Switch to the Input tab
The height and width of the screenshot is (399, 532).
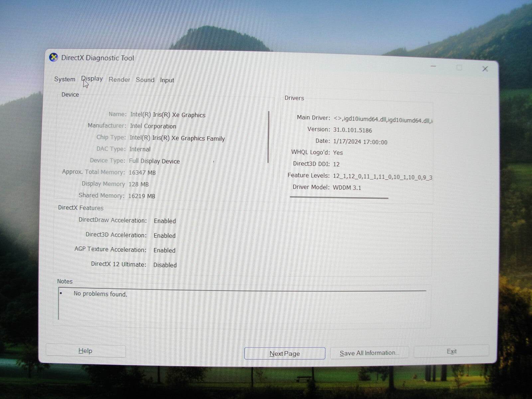click(x=167, y=80)
